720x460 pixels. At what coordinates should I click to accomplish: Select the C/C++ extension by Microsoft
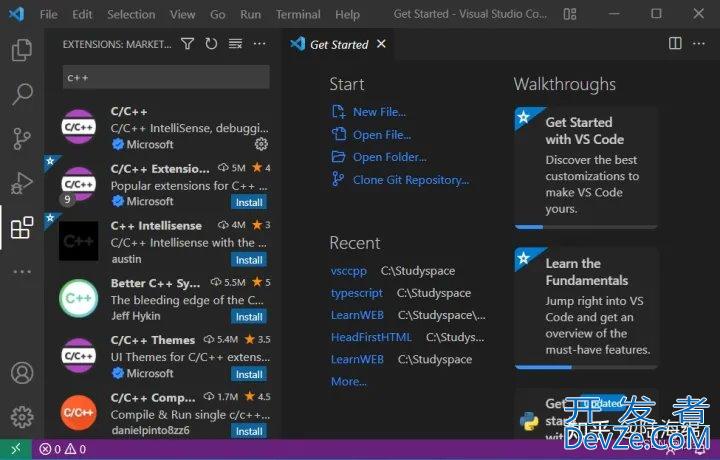point(163,127)
